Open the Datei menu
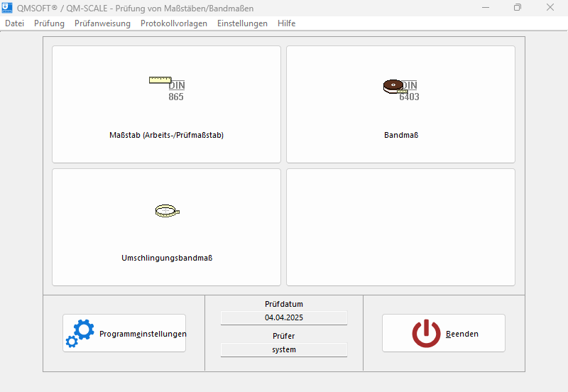The image size is (568, 392). pyautogui.click(x=14, y=23)
